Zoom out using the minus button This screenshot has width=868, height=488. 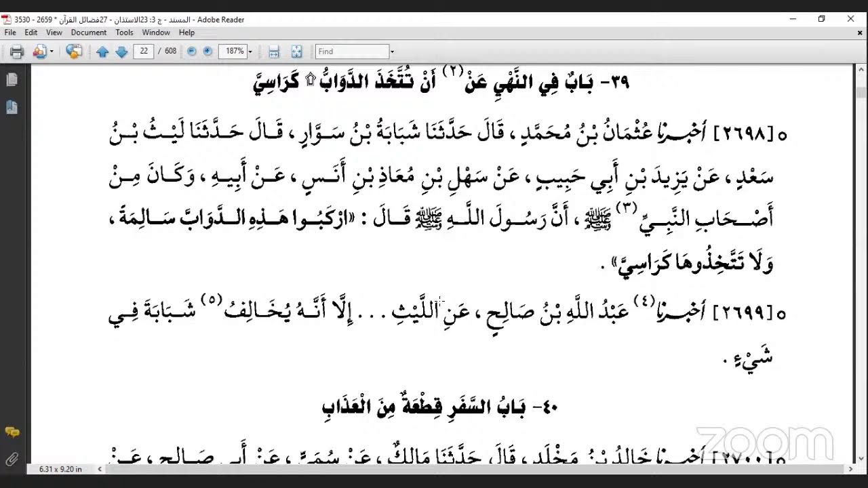point(192,52)
